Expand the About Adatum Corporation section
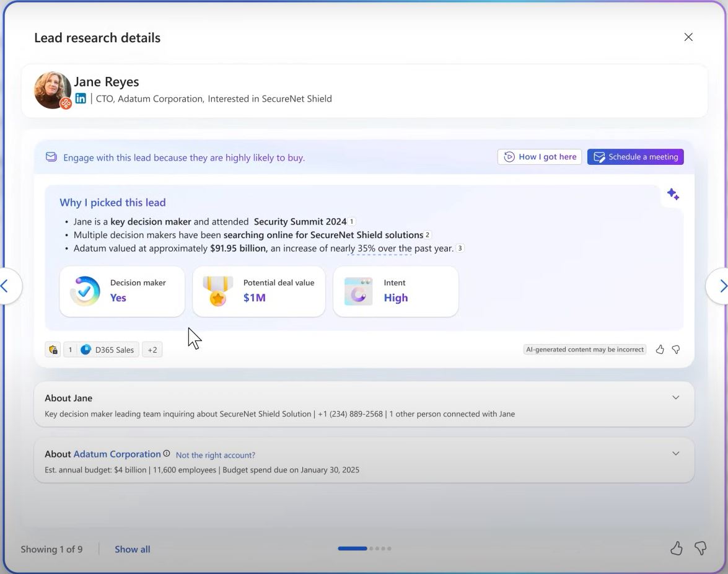Viewport: 728px width, 574px height. click(x=675, y=453)
